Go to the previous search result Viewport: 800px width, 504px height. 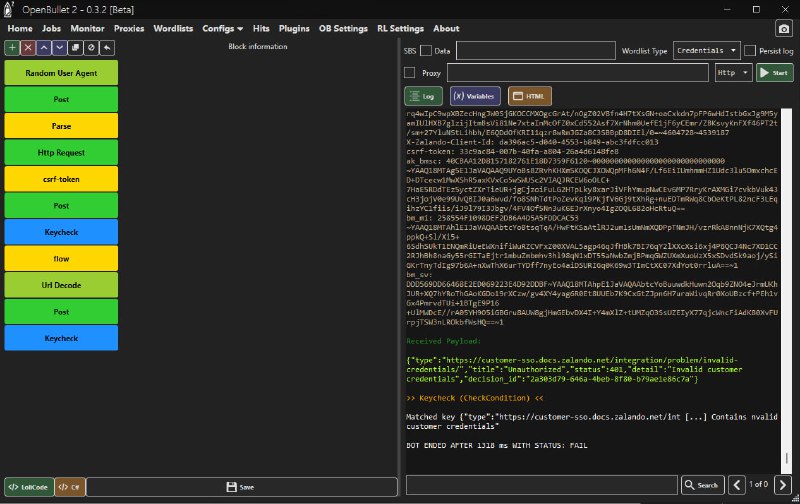pos(737,485)
